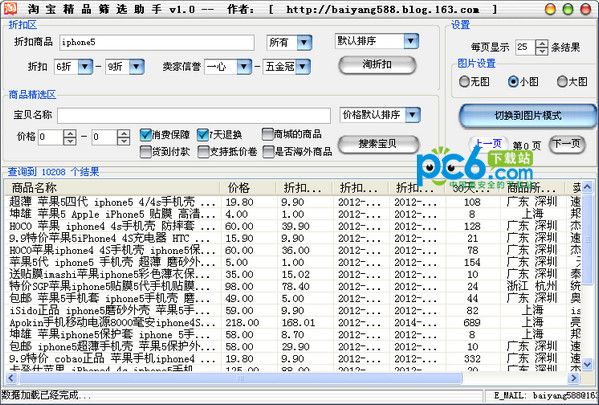Increase the minimum price with up spinner arrow
The image size is (599, 405).
[70, 133]
